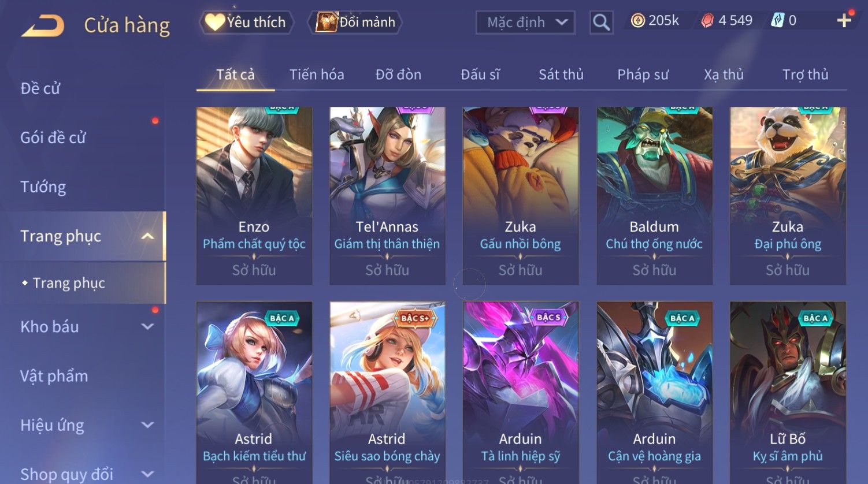Select the Tiến hóa tab
This screenshot has height=484, width=868.
pyautogui.click(x=317, y=75)
